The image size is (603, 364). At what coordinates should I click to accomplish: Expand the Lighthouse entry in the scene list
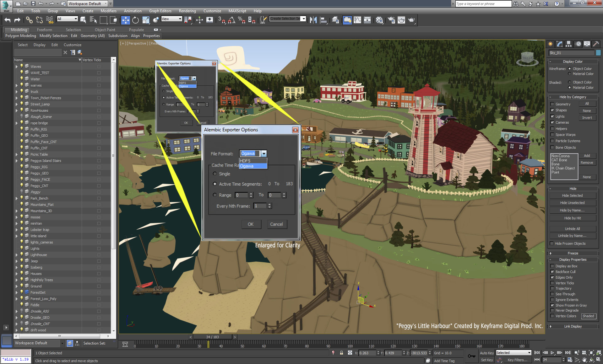coord(17,254)
